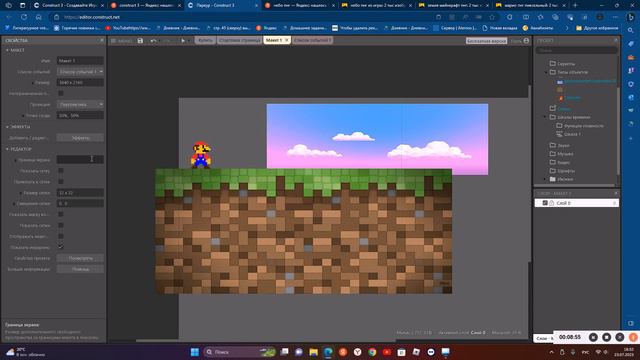This screenshot has height=360, width=640.
Task: Select the Mario sprite object type in the tree
Action: tap(568, 98)
